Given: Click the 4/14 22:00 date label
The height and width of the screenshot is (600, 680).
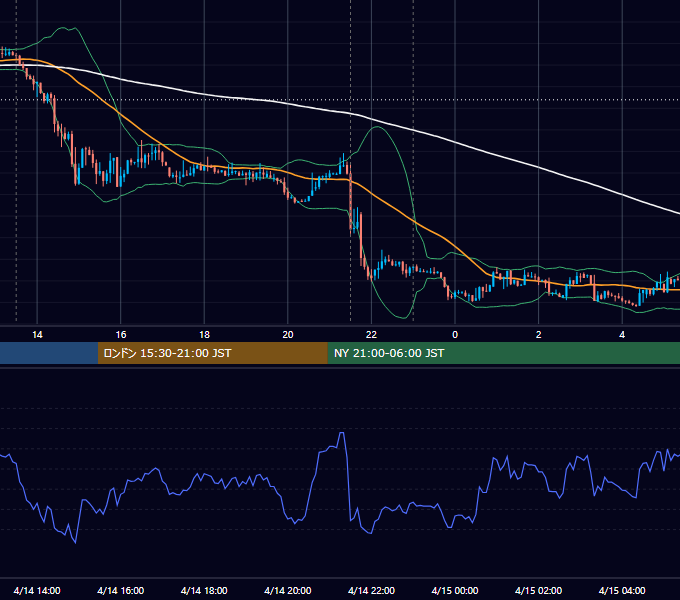Looking at the screenshot, I should tap(371, 590).
